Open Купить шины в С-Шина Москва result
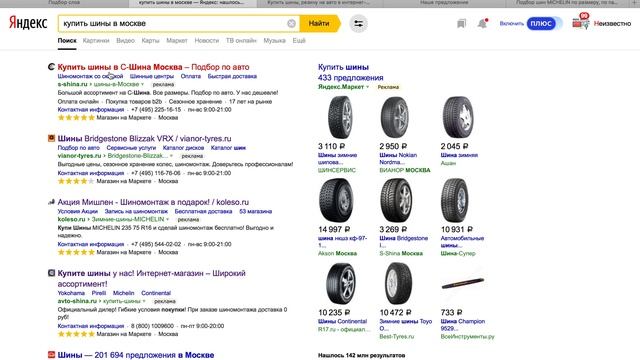 point(153,67)
